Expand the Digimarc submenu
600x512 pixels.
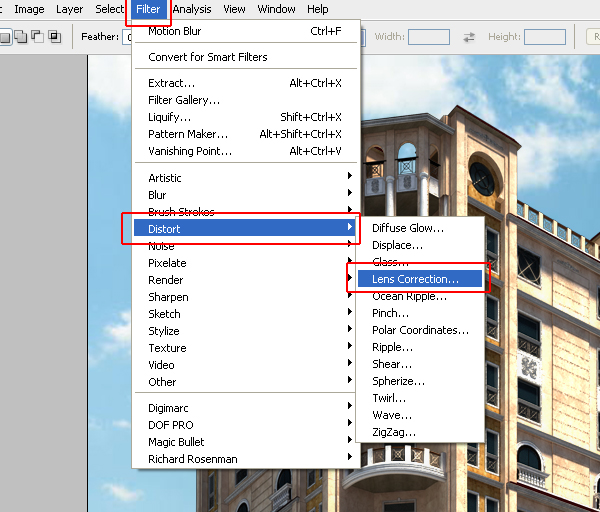[245, 408]
